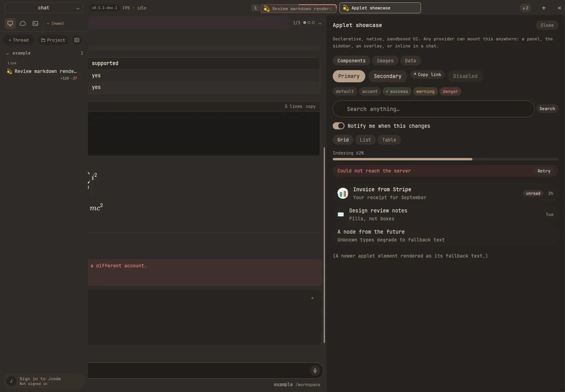Click the Secondary button
This screenshot has width=565, height=392.
point(388,76)
